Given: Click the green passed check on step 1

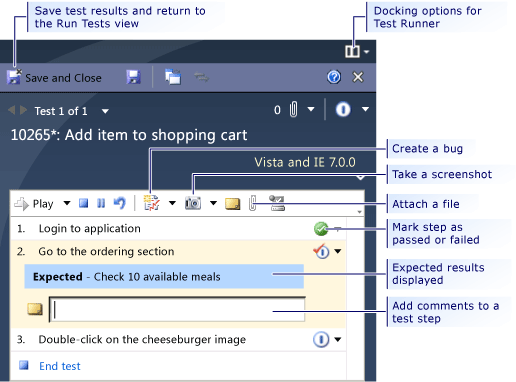Looking at the screenshot, I should click(321, 229).
